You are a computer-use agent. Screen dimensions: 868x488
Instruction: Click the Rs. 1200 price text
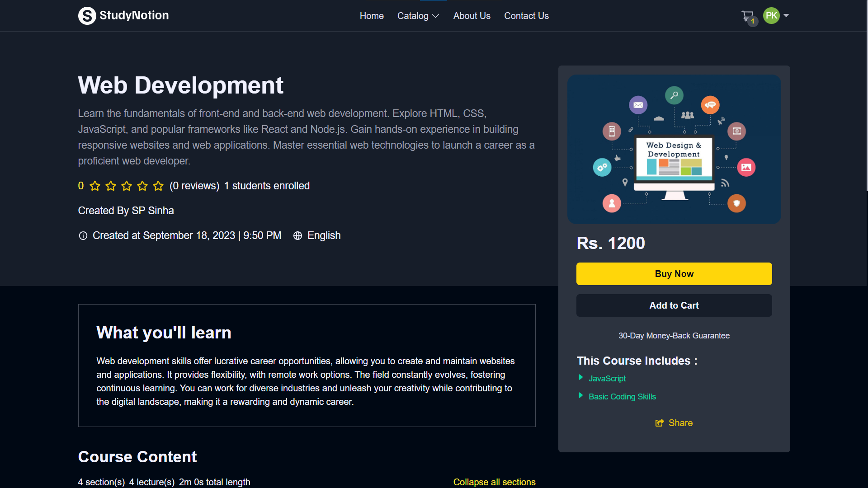tap(611, 243)
